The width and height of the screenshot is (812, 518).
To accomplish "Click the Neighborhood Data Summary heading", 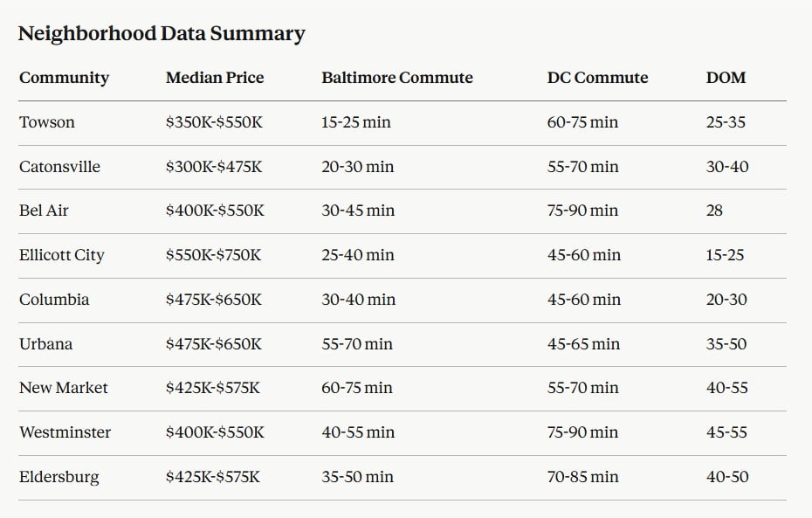I will point(162,34).
